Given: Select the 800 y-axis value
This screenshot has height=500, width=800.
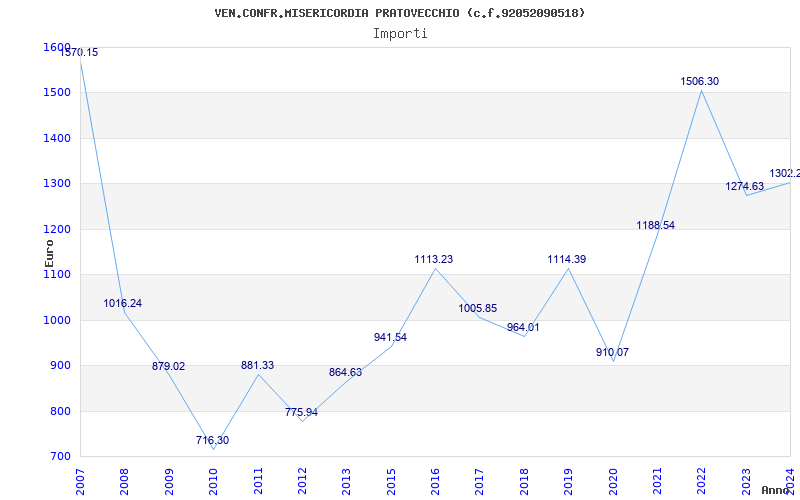Looking at the screenshot, I should pos(60,411).
